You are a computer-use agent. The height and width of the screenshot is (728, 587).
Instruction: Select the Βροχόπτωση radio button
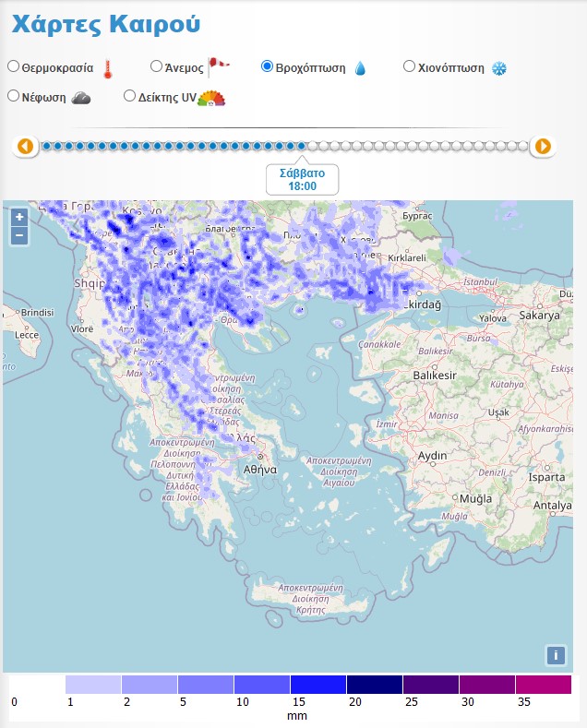click(x=267, y=66)
